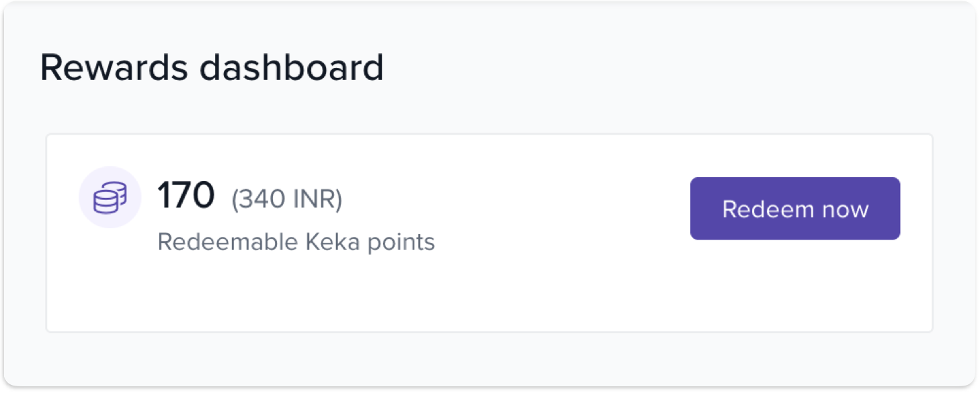
Task: Click the 340 amount in parentheses
Action: 260,199
